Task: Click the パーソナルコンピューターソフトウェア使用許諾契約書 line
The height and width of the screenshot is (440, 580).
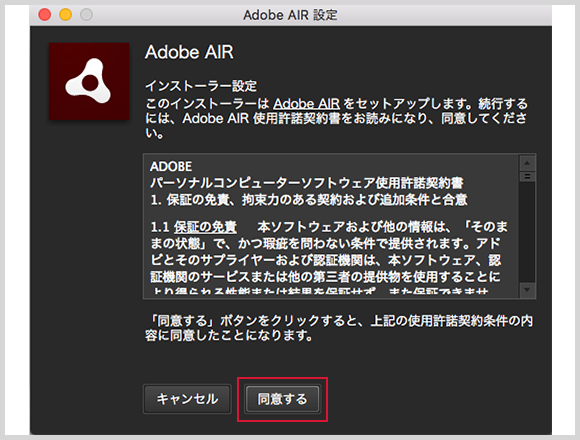Action: 307,183
